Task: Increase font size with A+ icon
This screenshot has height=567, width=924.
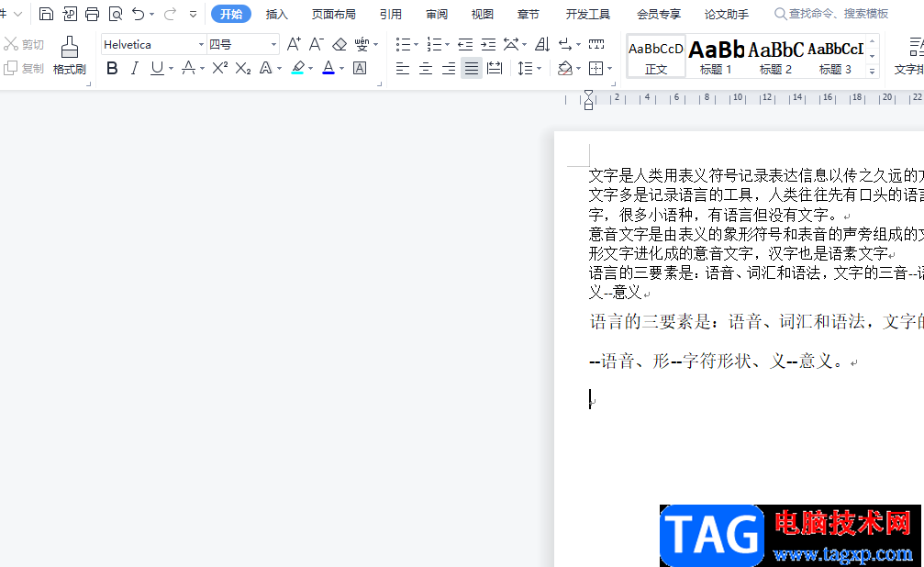Action: (x=294, y=44)
